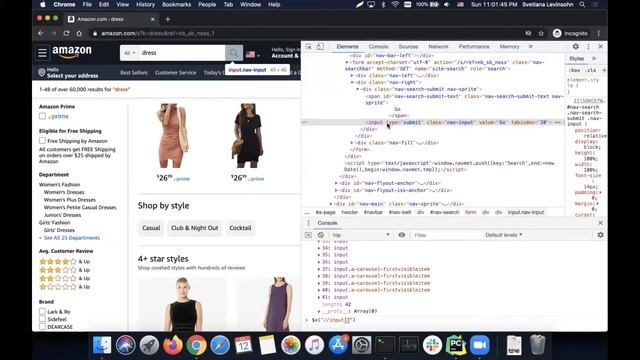This screenshot has width=640, height=360.
Task: Check the DEARCASE brand checkbox
Action: click(42, 327)
